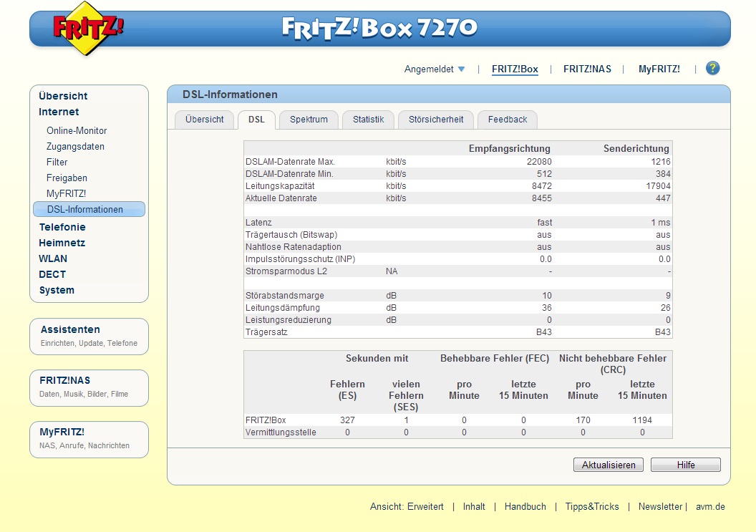Click the Stromsparmodus L2 row label
The height and width of the screenshot is (532, 756).
(x=286, y=271)
